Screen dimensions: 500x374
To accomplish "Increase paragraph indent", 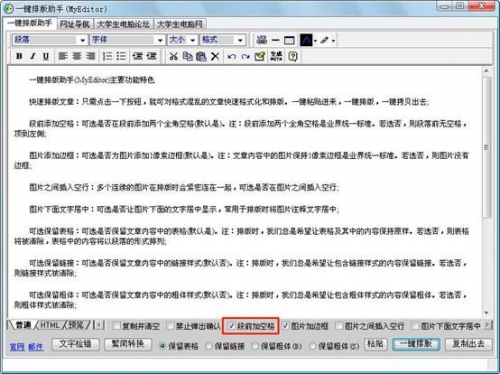I will click(x=151, y=56).
